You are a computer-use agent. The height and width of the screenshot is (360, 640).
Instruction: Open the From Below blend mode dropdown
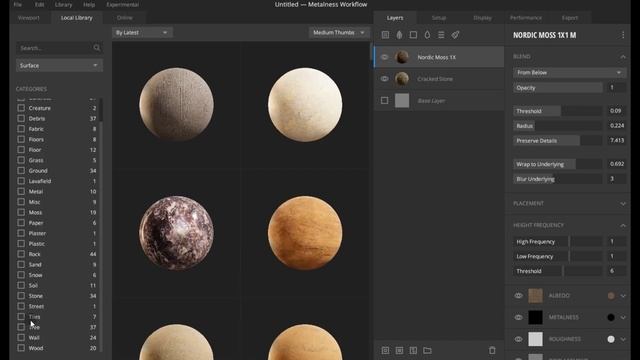click(569, 73)
